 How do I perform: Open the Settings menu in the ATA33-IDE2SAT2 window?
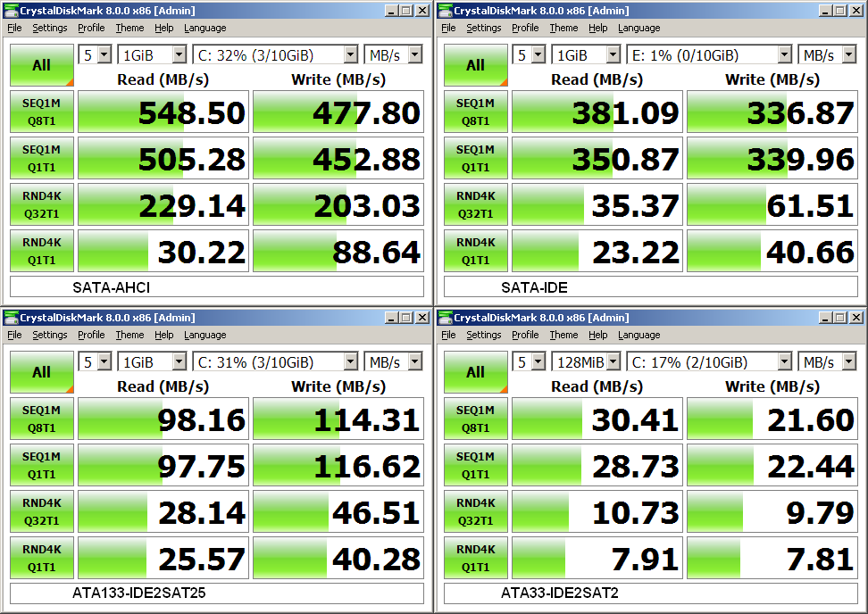484,335
